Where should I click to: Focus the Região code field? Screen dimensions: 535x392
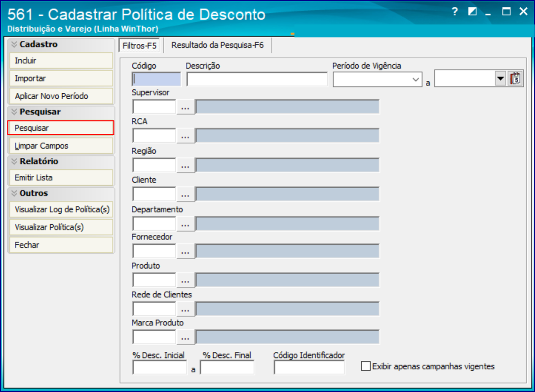coord(154,165)
